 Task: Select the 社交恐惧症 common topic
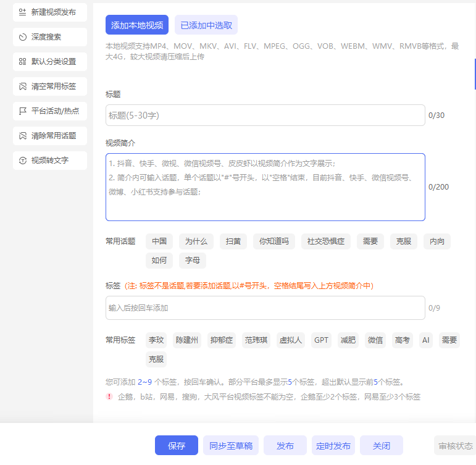326,241
